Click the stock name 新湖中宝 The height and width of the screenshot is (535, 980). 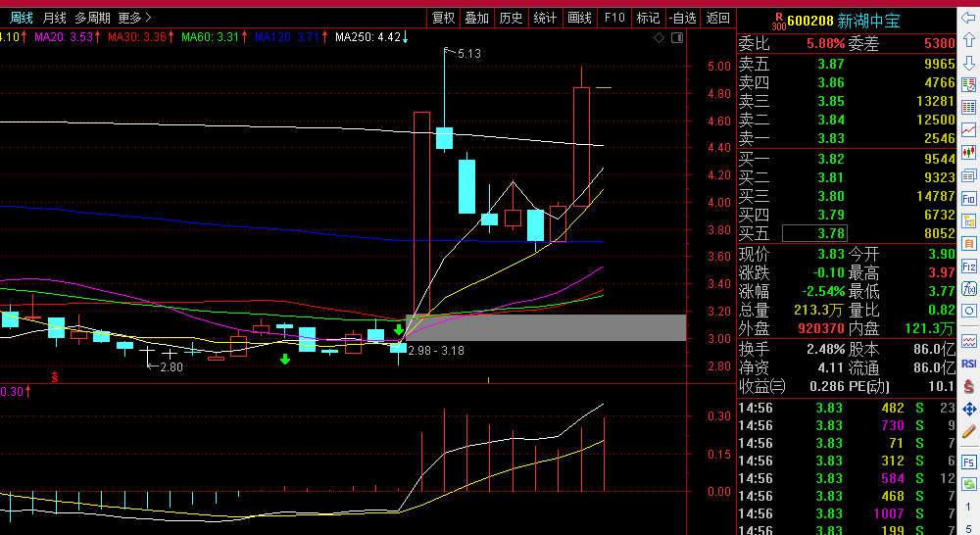868,22
